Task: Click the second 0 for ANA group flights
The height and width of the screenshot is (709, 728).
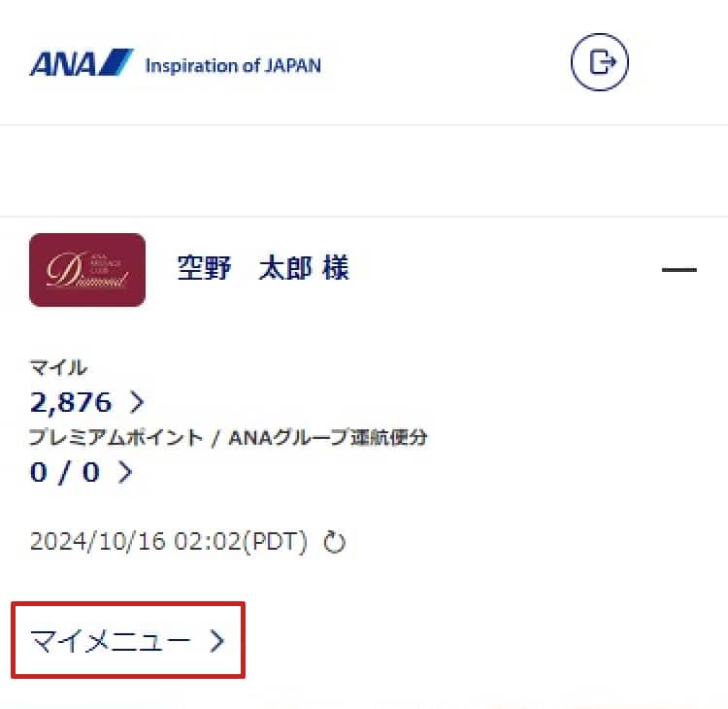Action: click(x=91, y=473)
